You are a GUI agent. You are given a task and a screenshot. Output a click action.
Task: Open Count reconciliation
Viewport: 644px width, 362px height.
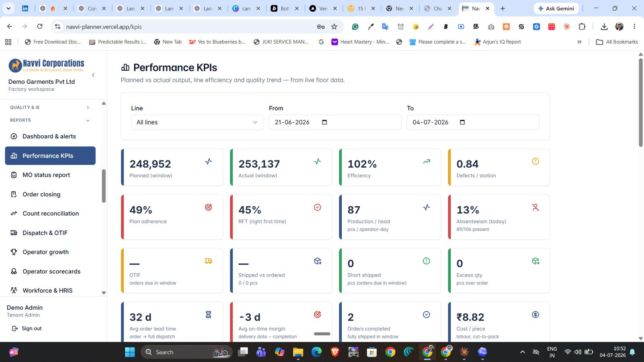pos(50,214)
